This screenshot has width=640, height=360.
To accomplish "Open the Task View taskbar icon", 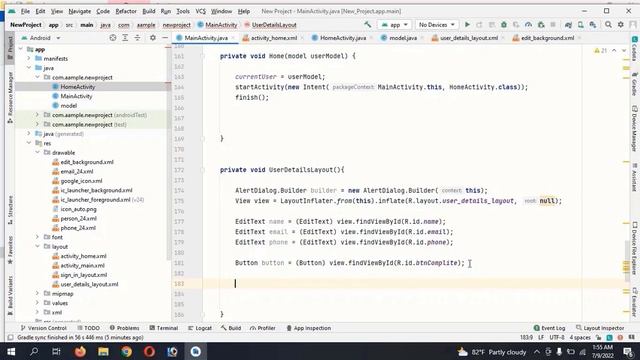I will (x=56, y=351).
